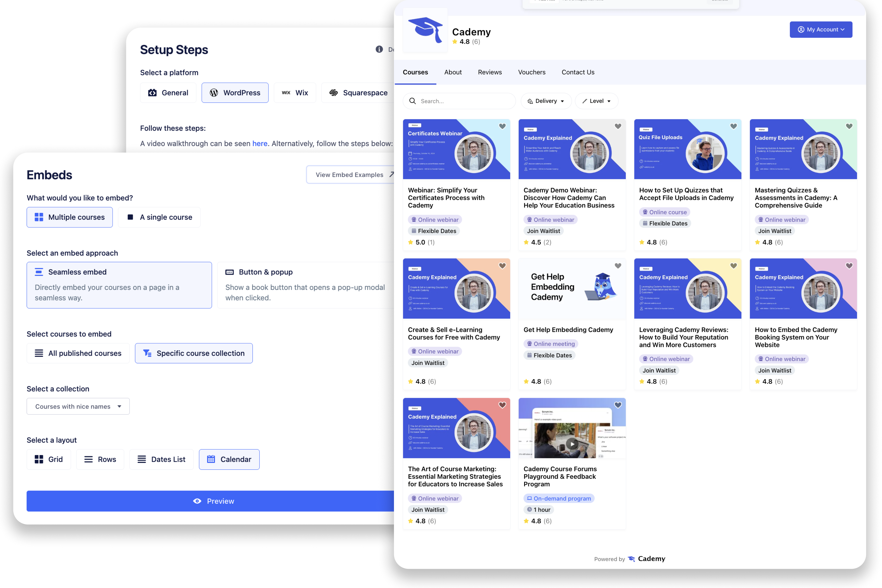Click heart on Art of Course Marketing card
The height and width of the screenshot is (588, 882).
502,405
